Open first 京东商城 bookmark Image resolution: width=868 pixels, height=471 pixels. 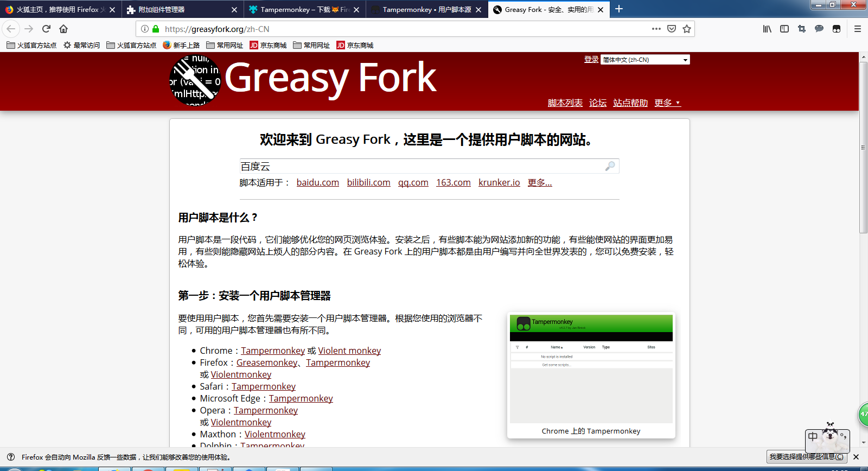(x=268, y=45)
